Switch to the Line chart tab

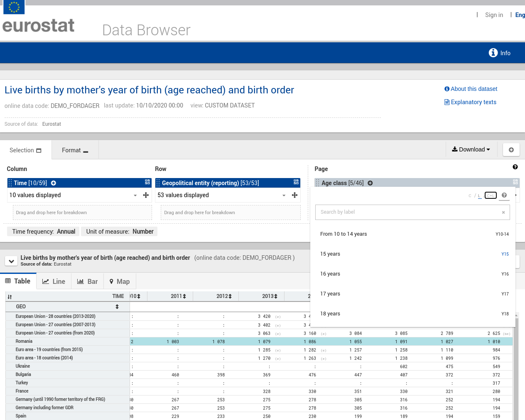pos(54,281)
